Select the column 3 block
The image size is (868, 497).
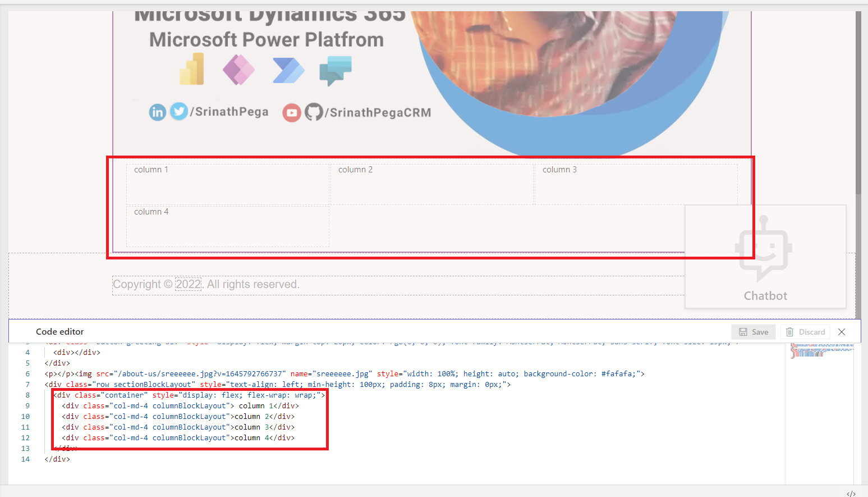636,184
